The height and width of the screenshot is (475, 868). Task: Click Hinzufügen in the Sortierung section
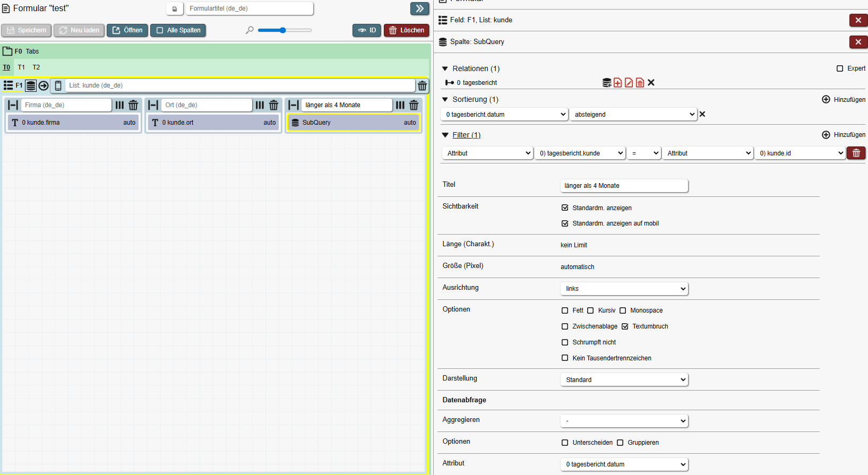(x=844, y=100)
